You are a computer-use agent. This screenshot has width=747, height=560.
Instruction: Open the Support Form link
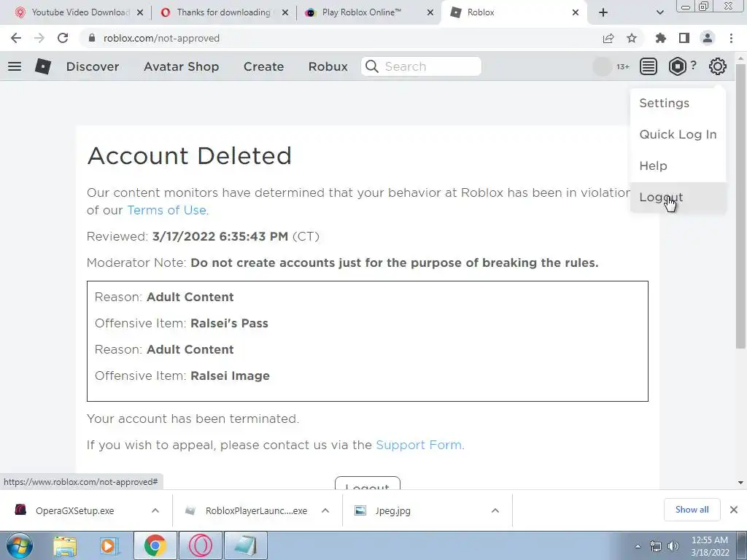419,446
